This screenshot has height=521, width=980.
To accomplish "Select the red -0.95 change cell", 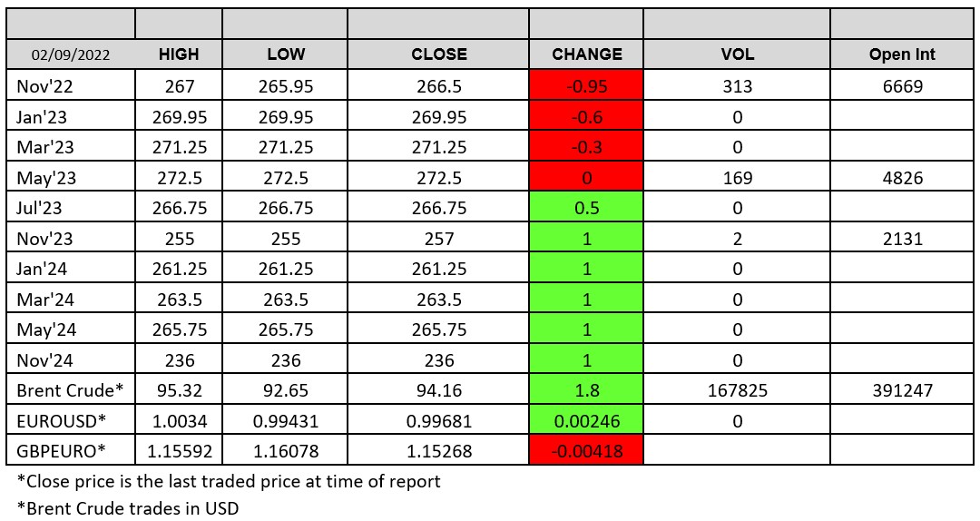I will click(x=586, y=86).
